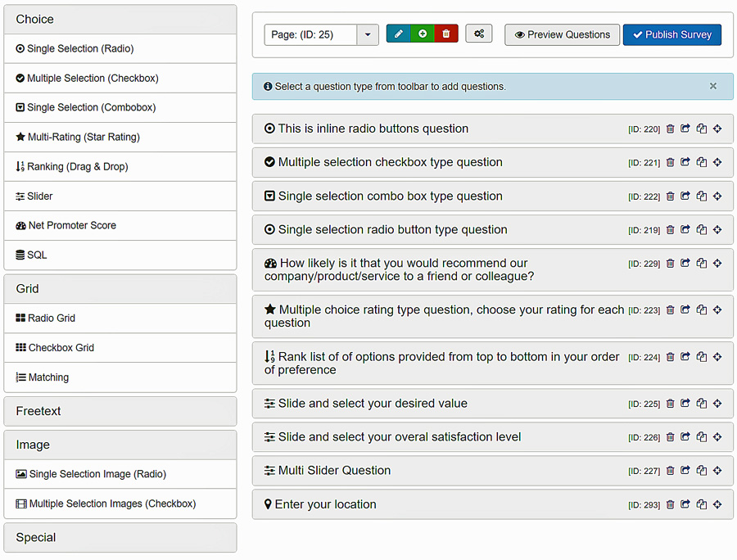The image size is (737, 560).
Task: Click copy icon for question ID 222
Action: (x=701, y=196)
